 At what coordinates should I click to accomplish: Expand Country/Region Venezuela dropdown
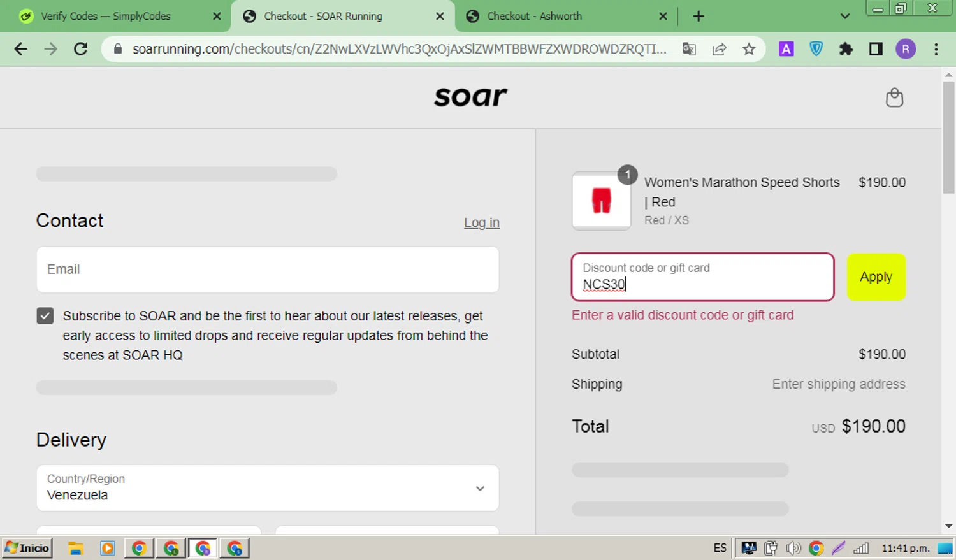click(268, 488)
